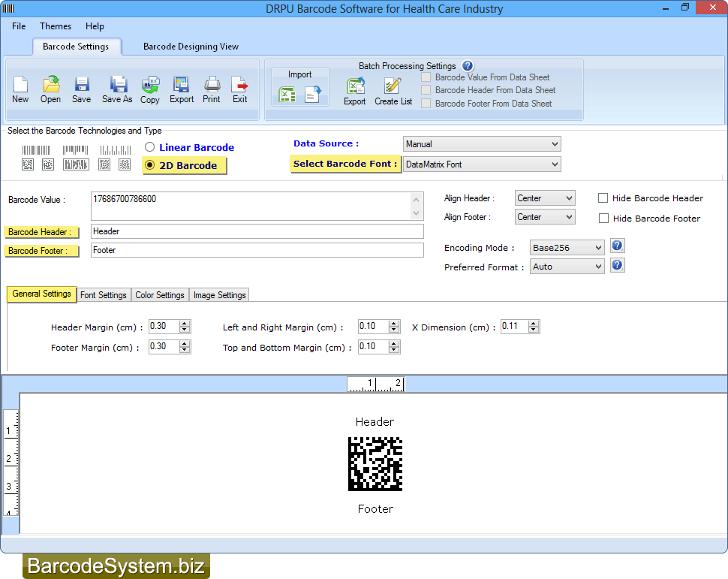The width and height of the screenshot is (728, 579).
Task: Click the second 2D barcode sample icon
Action: point(48,164)
